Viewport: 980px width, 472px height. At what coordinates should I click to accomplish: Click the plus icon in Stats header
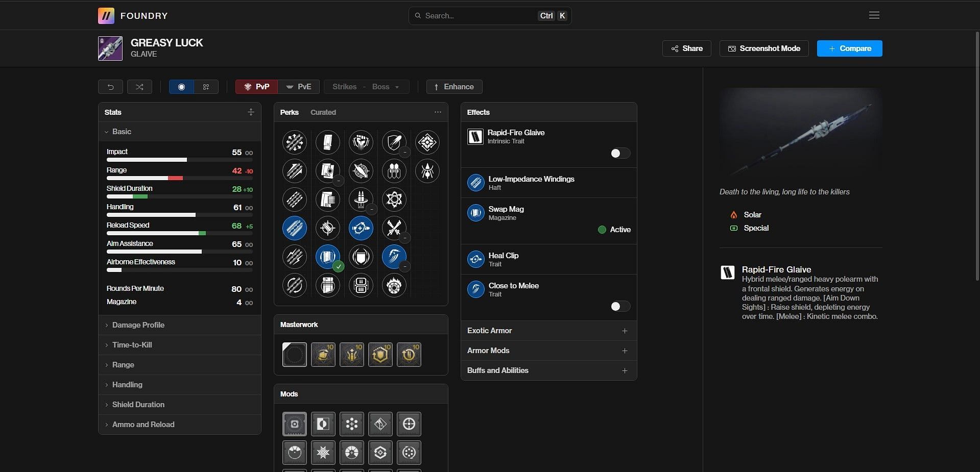[x=251, y=112]
